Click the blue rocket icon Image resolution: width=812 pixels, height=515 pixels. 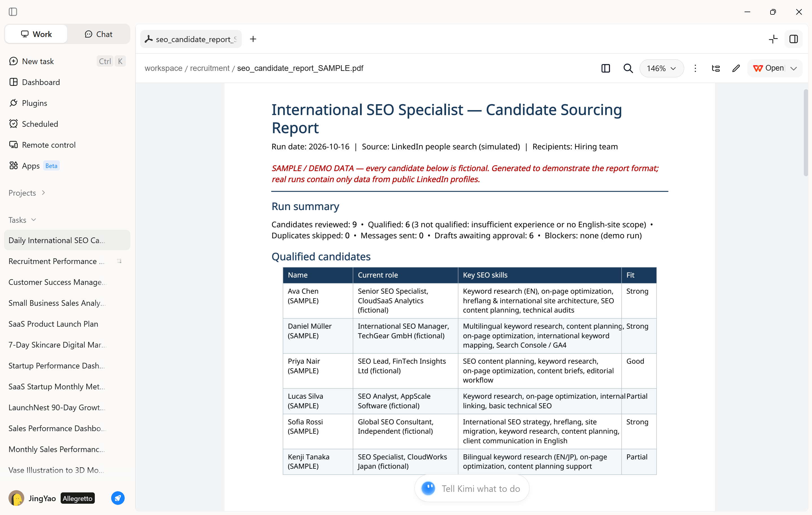click(x=118, y=498)
